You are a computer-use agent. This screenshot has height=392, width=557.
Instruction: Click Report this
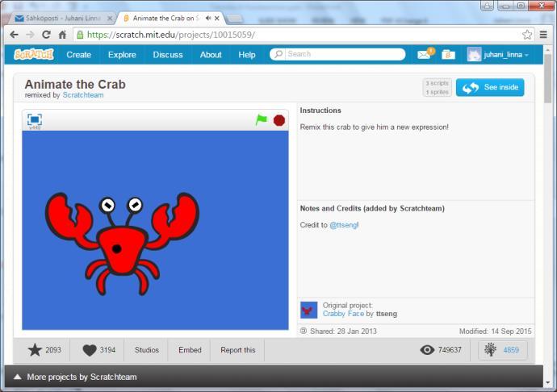[238, 350]
